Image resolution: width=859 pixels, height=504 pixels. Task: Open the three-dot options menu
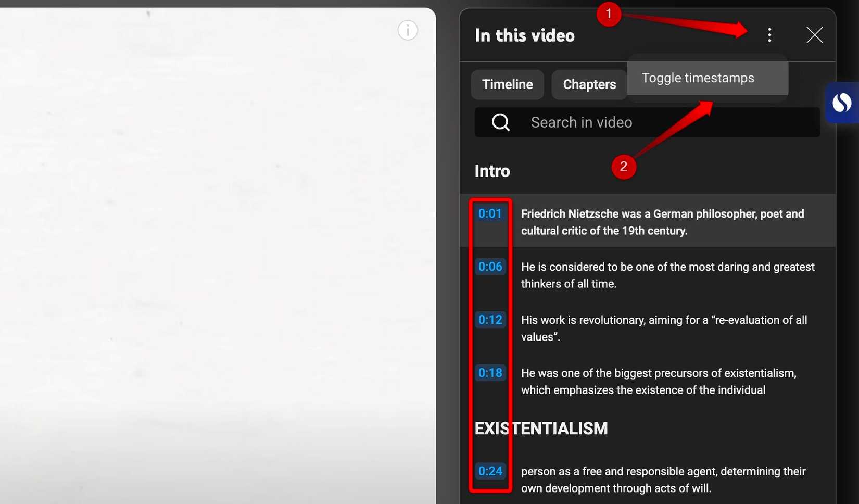point(769,35)
